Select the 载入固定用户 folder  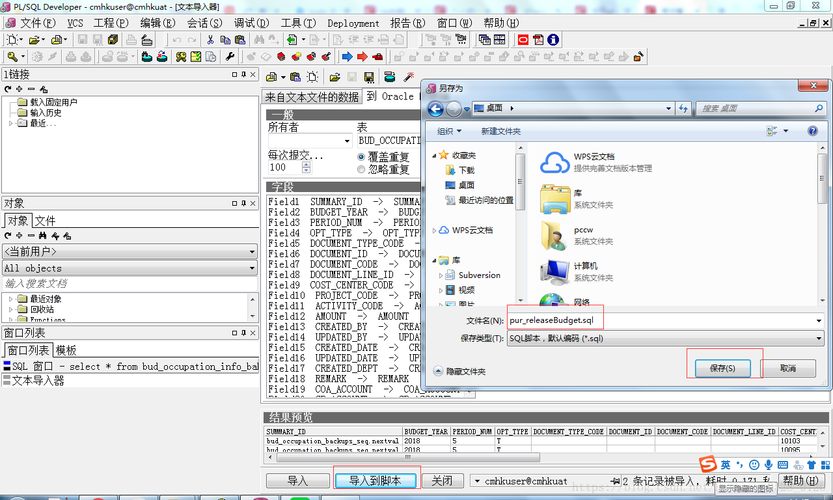coord(48,102)
